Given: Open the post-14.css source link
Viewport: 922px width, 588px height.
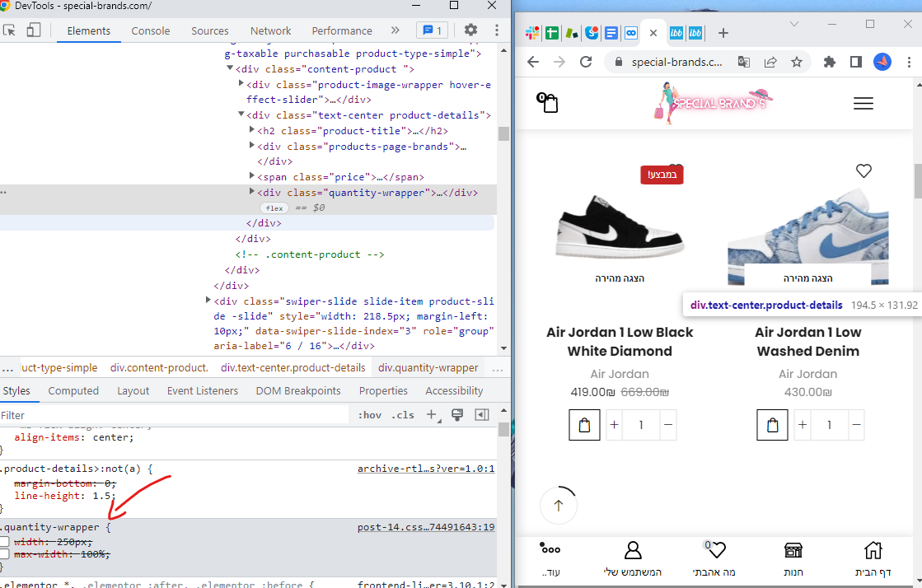Looking at the screenshot, I should pos(426,527).
